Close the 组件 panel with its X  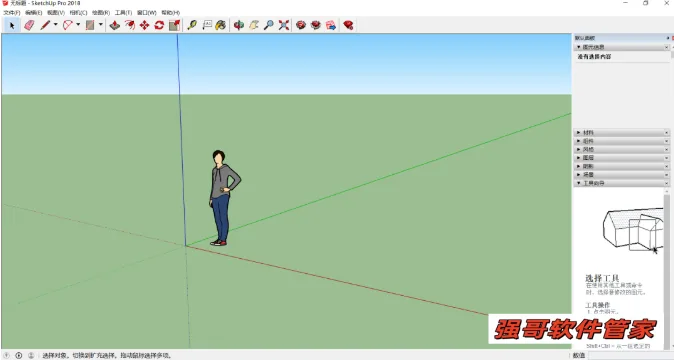tap(667, 141)
